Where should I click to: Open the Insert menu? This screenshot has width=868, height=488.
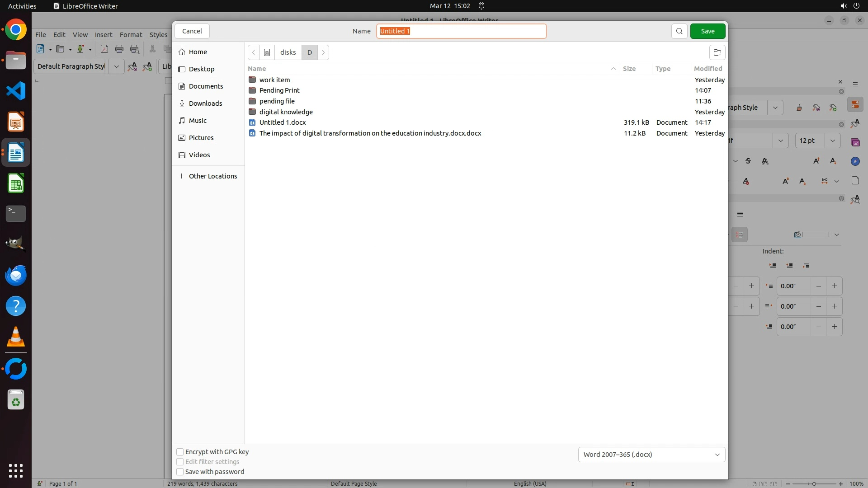[103, 35]
